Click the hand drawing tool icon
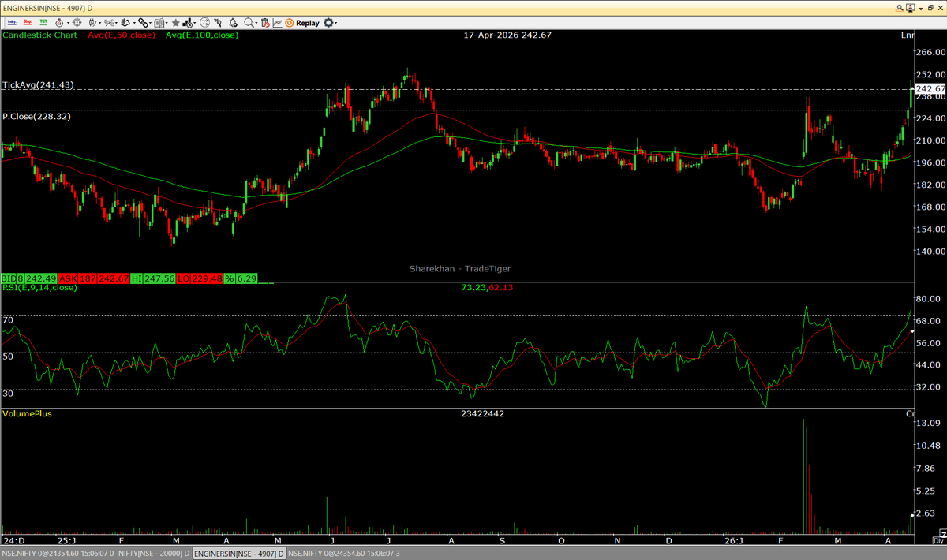The image size is (947, 560). click(x=125, y=23)
